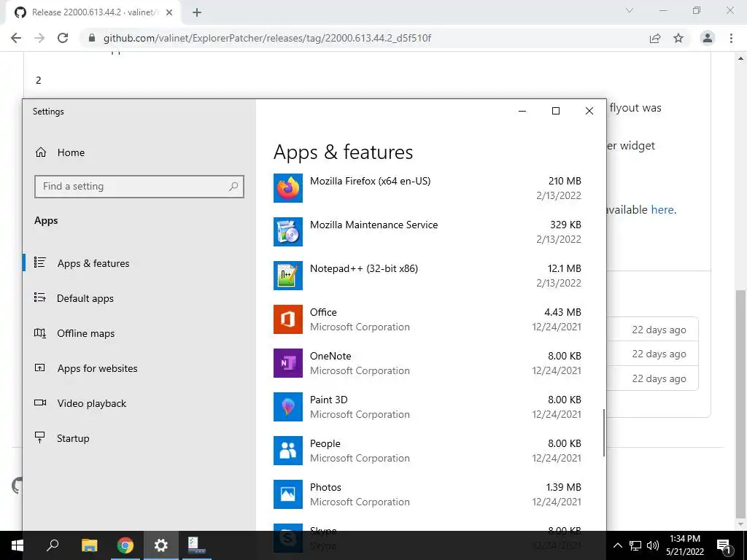Screen dimensions: 747x560
Task: Select the Paint 3D app entry
Action: 427,407
